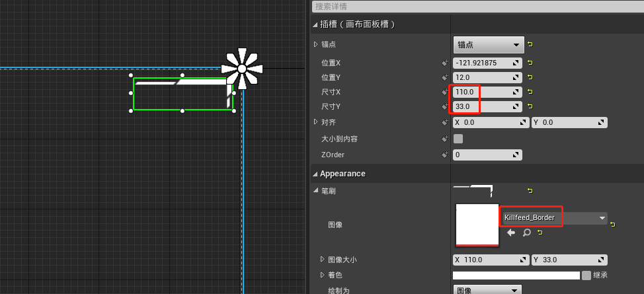Viewport: 644px width, 294px height.
Task: Click bind icon for ZOrder
Action: pyautogui.click(x=444, y=155)
